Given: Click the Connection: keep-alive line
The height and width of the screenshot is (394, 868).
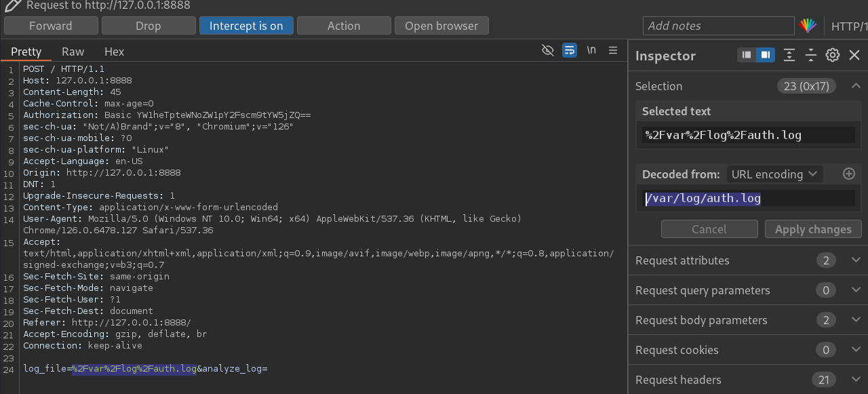Looking at the screenshot, I should tap(83, 346).
